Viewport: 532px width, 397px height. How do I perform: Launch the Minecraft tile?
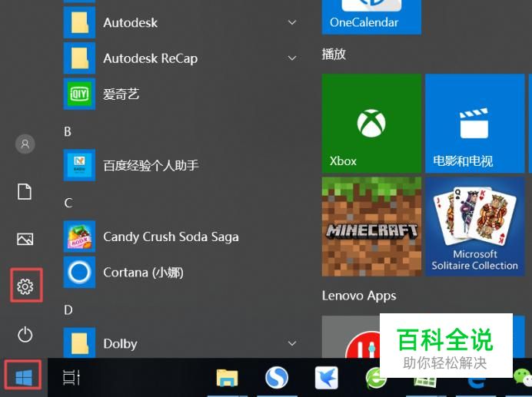coord(371,227)
